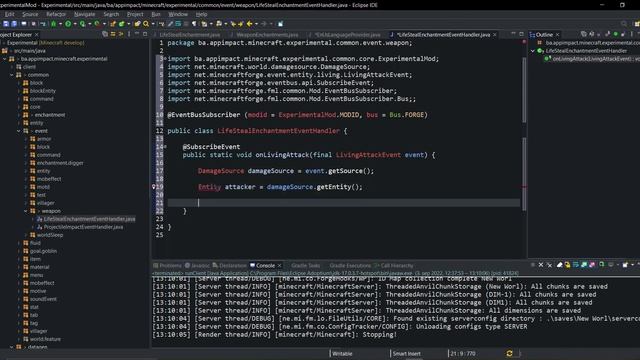Viewport: 640px width, 360px height.
Task: Click the error marker beside line 19
Action: (x=154, y=187)
